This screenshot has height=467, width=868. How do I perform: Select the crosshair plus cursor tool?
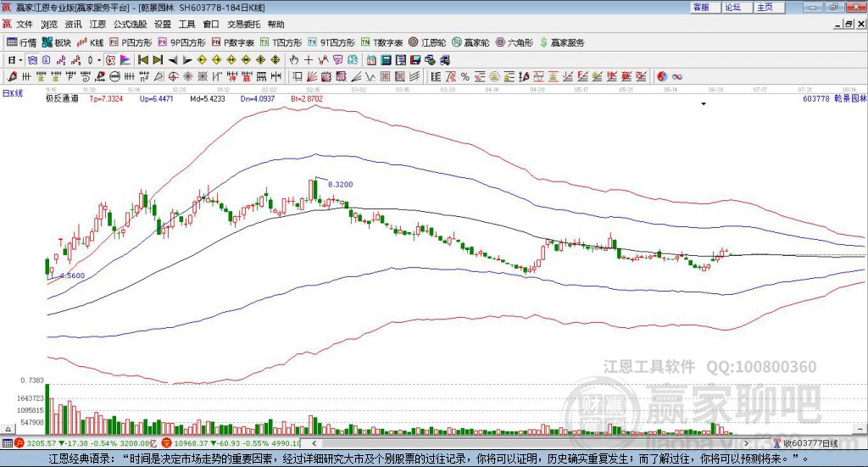309,60
